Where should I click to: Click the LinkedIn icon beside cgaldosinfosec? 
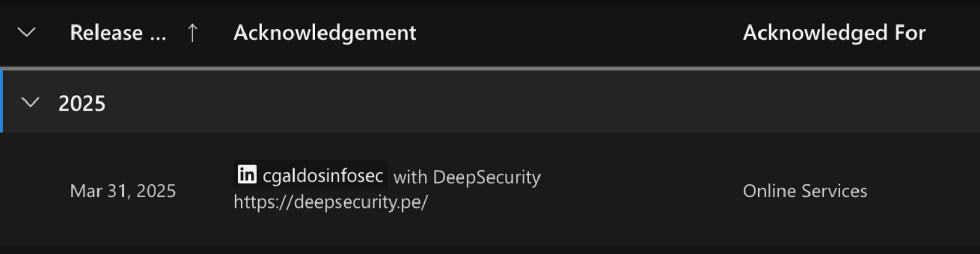pyautogui.click(x=247, y=174)
